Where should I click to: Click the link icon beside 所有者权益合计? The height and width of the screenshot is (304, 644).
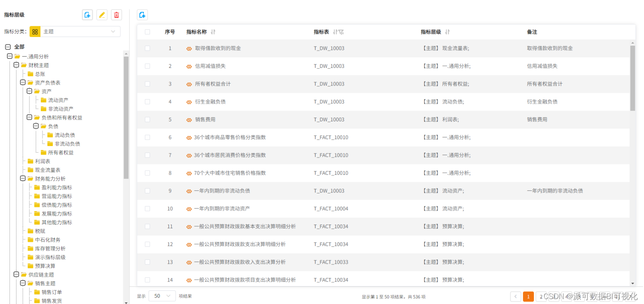[189, 84]
